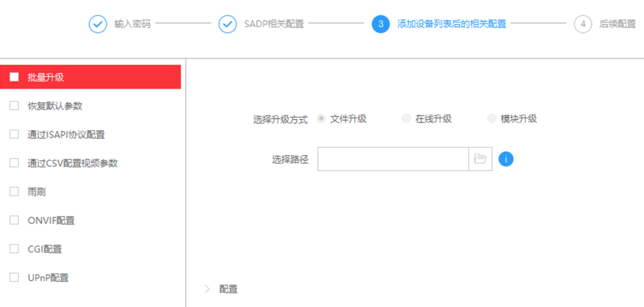Tick the UPnP配置 checkbox

click(14, 277)
